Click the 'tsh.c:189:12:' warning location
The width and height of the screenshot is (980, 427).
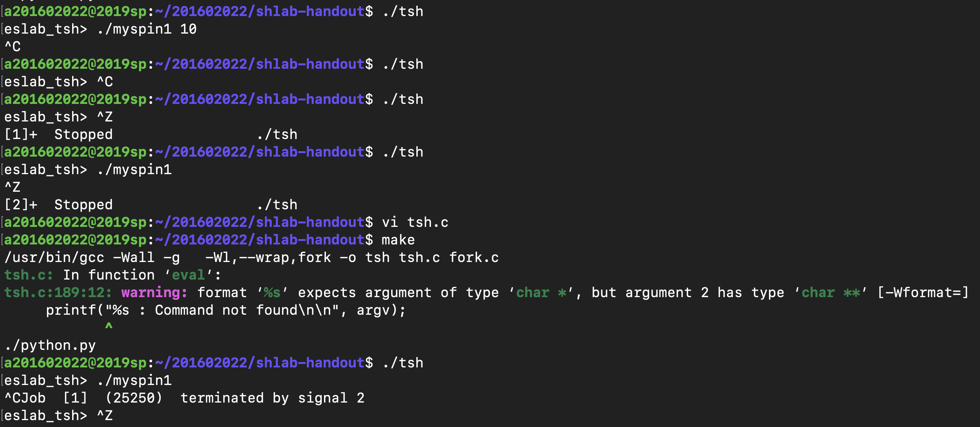[58, 293]
